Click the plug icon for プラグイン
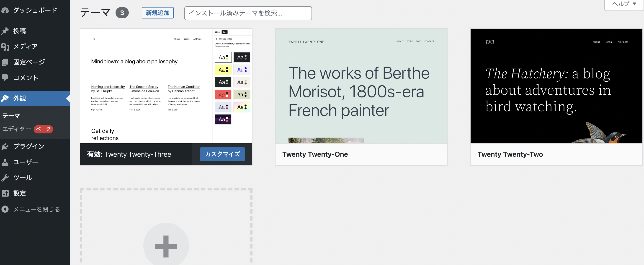This screenshot has height=265, width=644. [5, 146]
